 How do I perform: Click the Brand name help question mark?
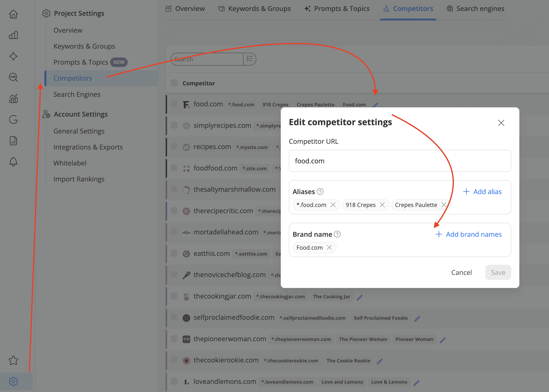pyautogui.click(x=337, y=234)
